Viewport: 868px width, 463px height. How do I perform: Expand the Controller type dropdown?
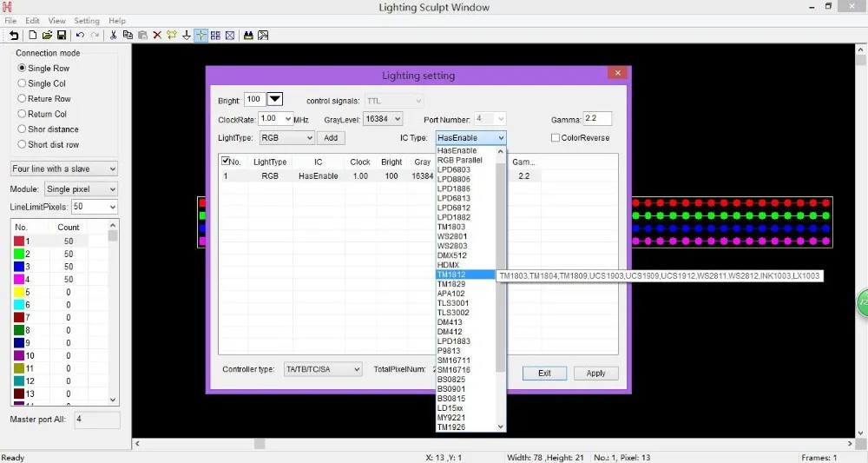point(322,369)
